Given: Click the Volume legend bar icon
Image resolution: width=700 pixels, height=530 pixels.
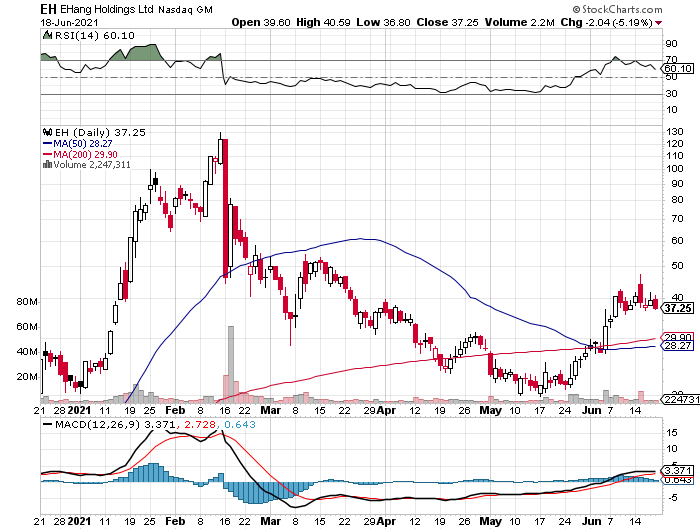Looking at the screenshot, I should coord(46,164).
